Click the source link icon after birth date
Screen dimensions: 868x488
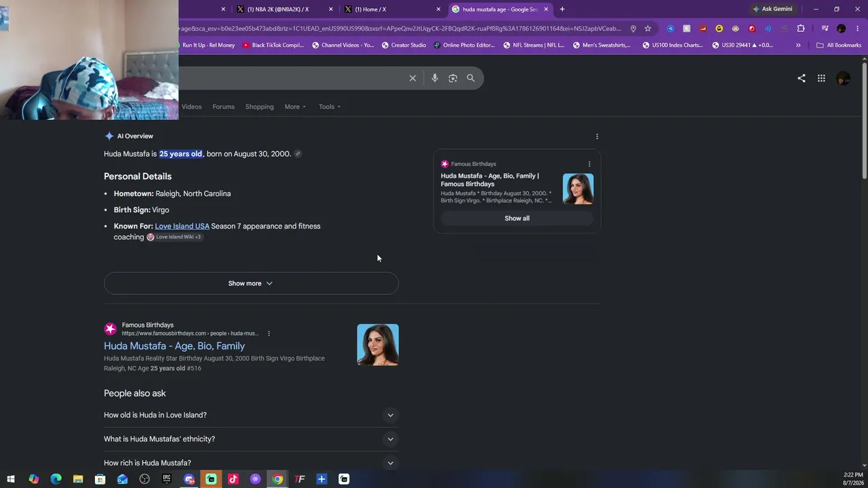pyautogui.click(x=298, y=154)
